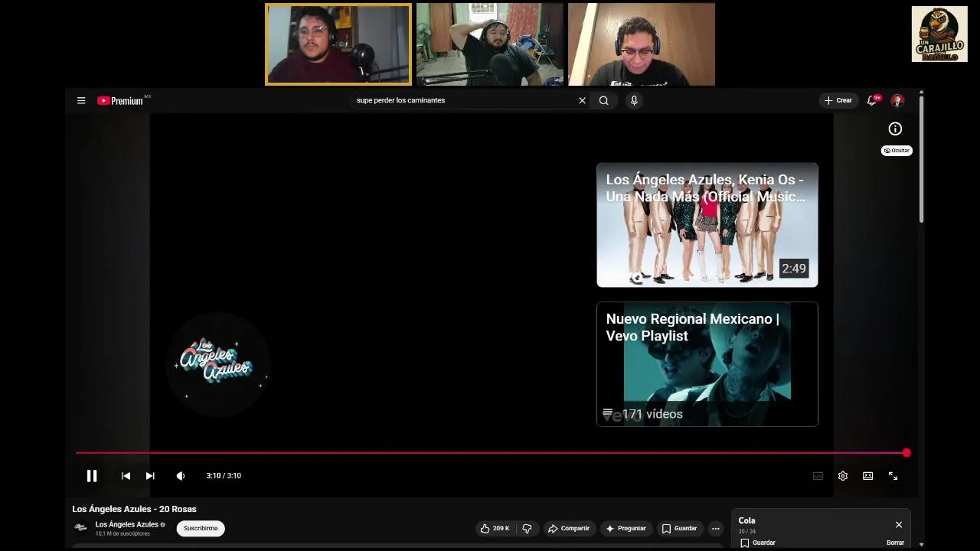Pause the video playback
Viewport: 980px width, 551px height.
tap(91, 476)
